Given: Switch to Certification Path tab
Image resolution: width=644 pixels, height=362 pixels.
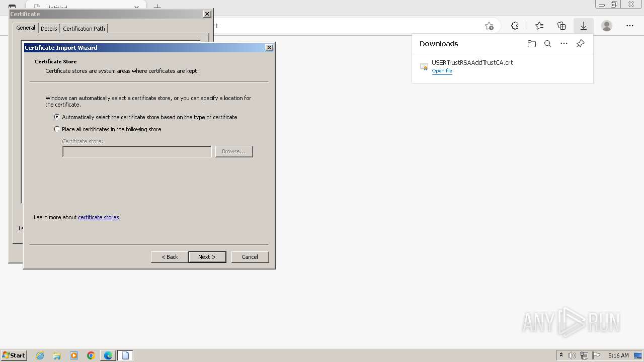Looking at the screenshot, I should 84,29.
